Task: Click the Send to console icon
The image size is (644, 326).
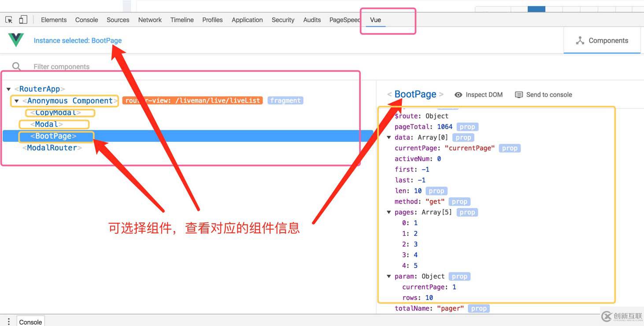Action: tap(519, 95)
